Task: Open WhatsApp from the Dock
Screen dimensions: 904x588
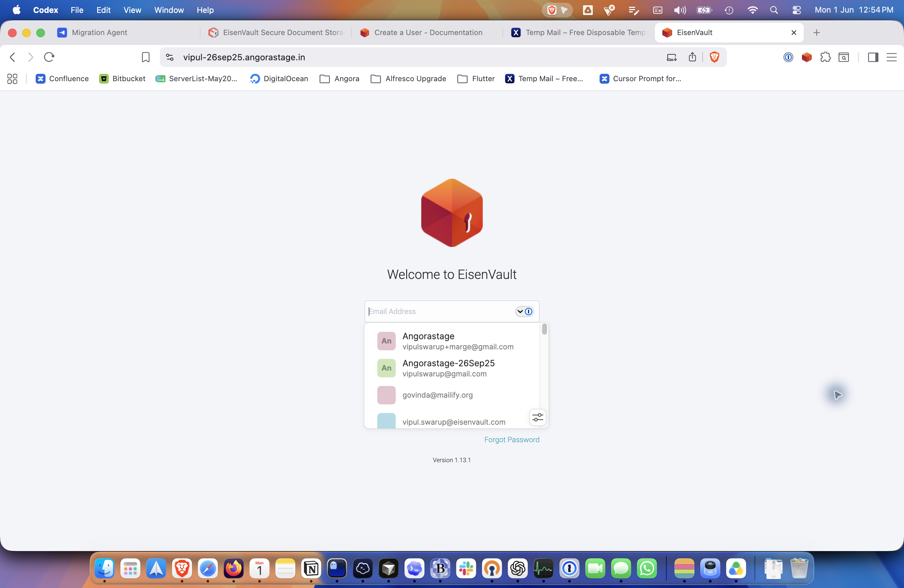Action: coord(647,568)
